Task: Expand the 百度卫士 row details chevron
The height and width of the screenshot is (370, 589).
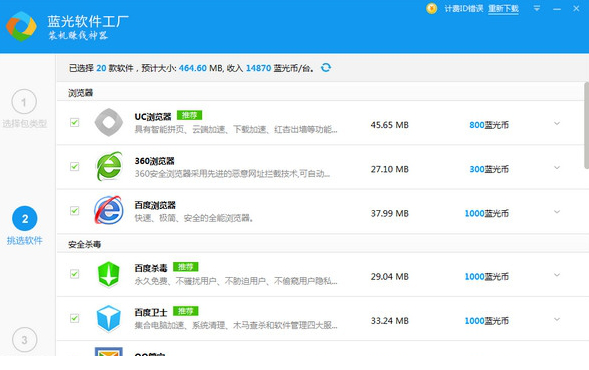Action: (557, 319)
